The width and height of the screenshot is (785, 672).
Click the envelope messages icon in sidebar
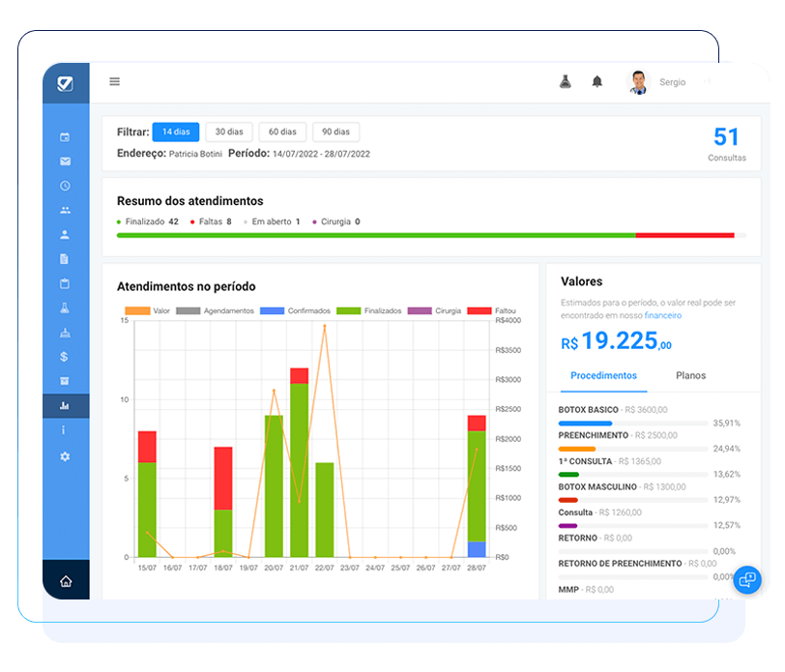pos(65,161)
